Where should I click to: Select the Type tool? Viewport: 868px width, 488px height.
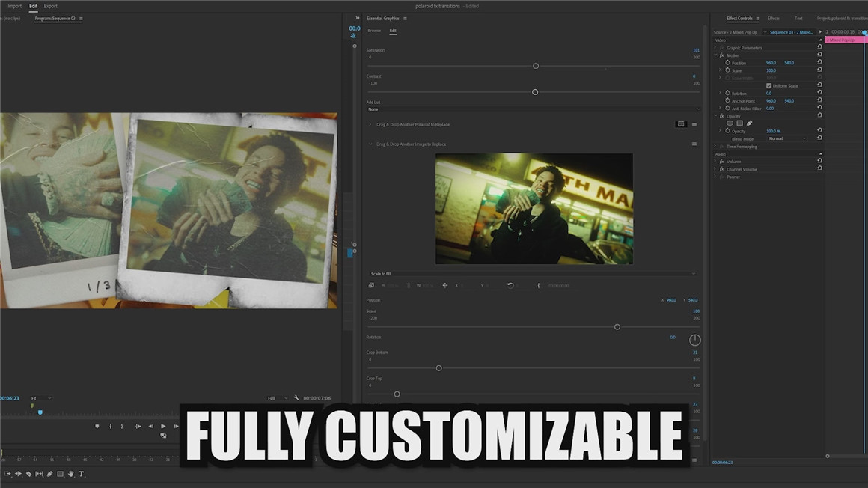[x=82, y=474]
